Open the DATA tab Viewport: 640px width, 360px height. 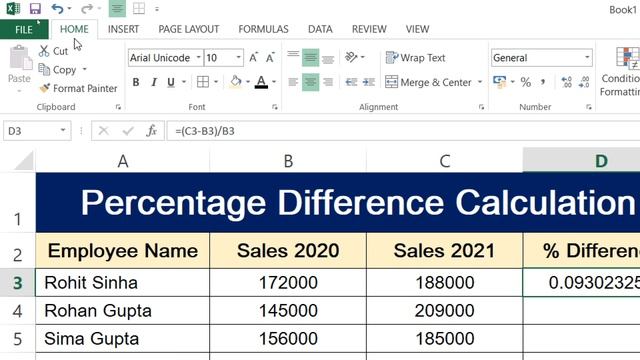320,29
